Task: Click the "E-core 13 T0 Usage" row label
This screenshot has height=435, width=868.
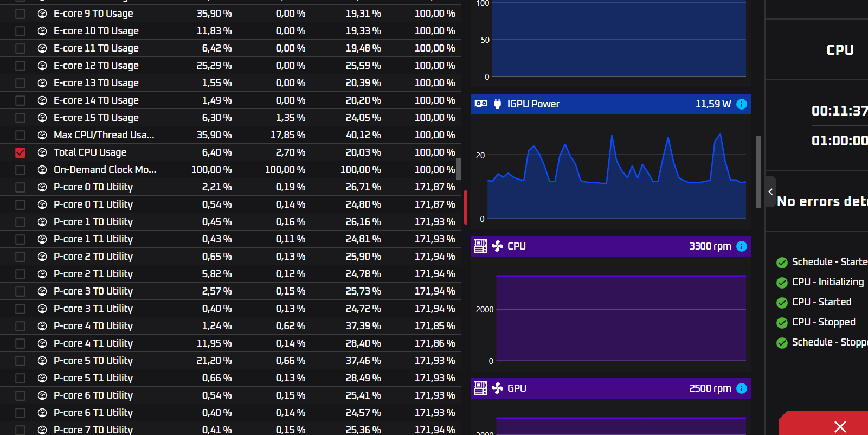Action: coord(96,83)
